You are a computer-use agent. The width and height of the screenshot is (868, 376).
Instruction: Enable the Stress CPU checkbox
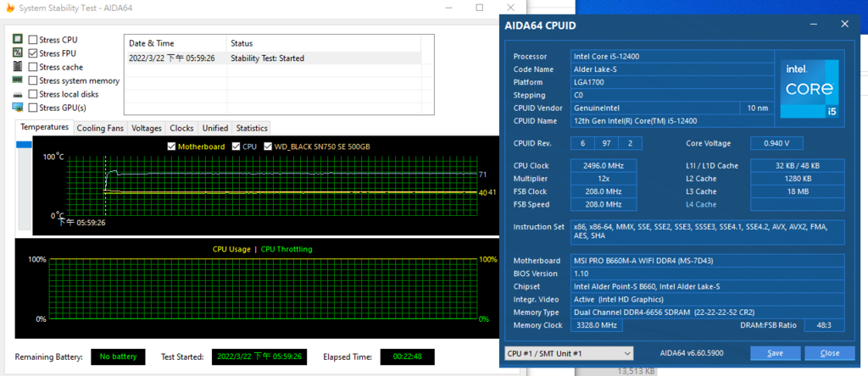33,40
